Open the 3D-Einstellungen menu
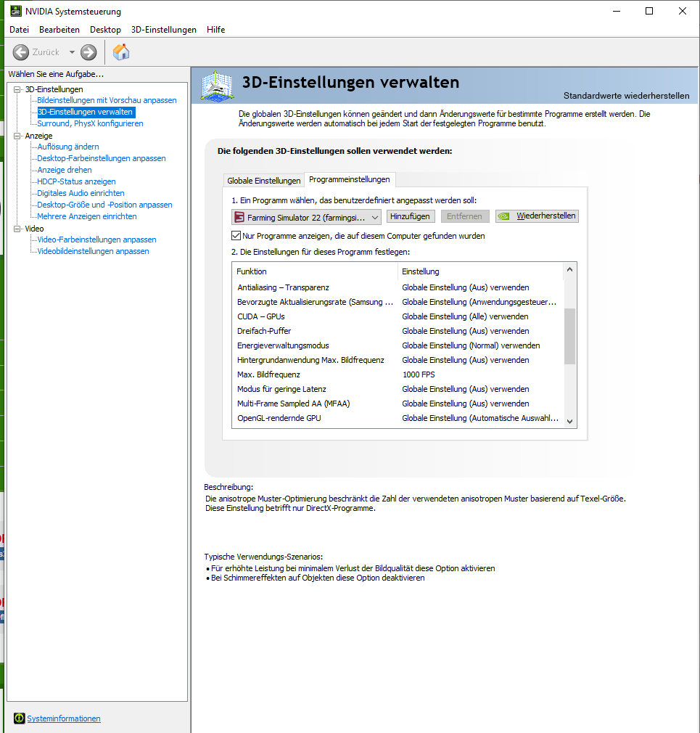 click(x=163, y=30)
